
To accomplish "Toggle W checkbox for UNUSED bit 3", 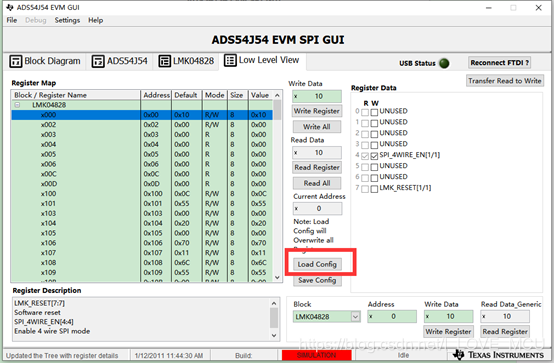I will click(x=374, y=145).
